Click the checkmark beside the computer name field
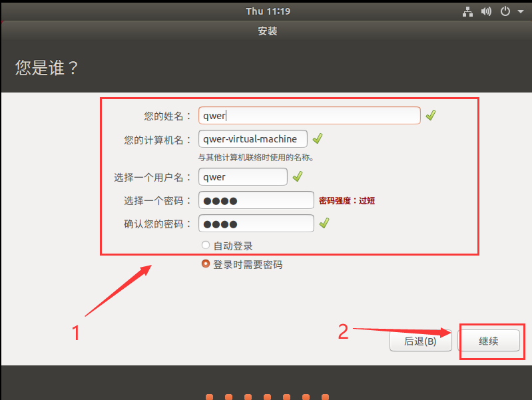 (318, 138)
